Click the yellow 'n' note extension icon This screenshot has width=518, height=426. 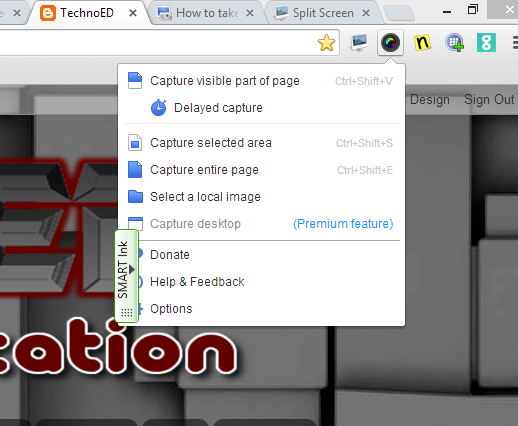[x=422, y=43]
